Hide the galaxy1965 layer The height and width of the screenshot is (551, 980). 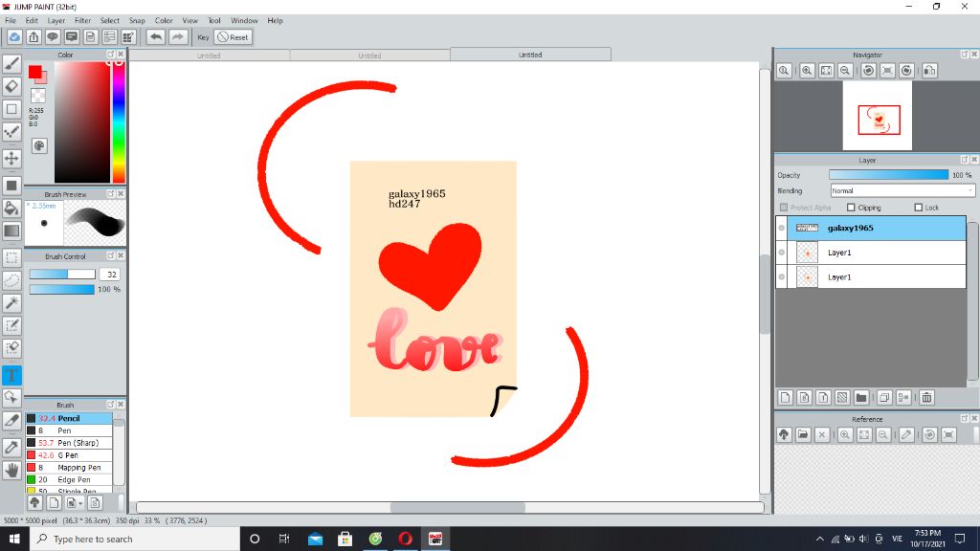coord(781,228)
